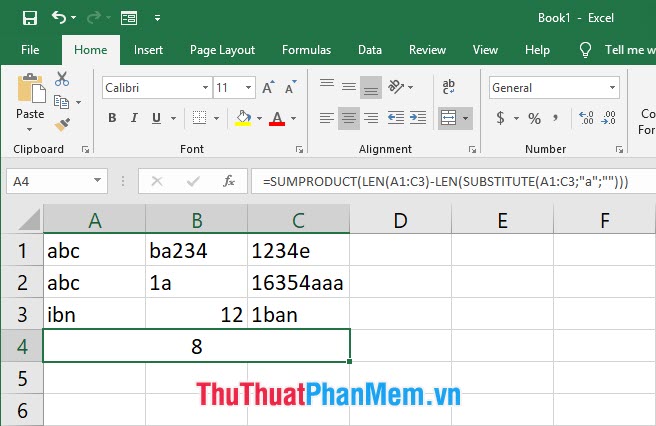Click the Name Box showing A4
656x426 pixels.
tap(57, 181)
